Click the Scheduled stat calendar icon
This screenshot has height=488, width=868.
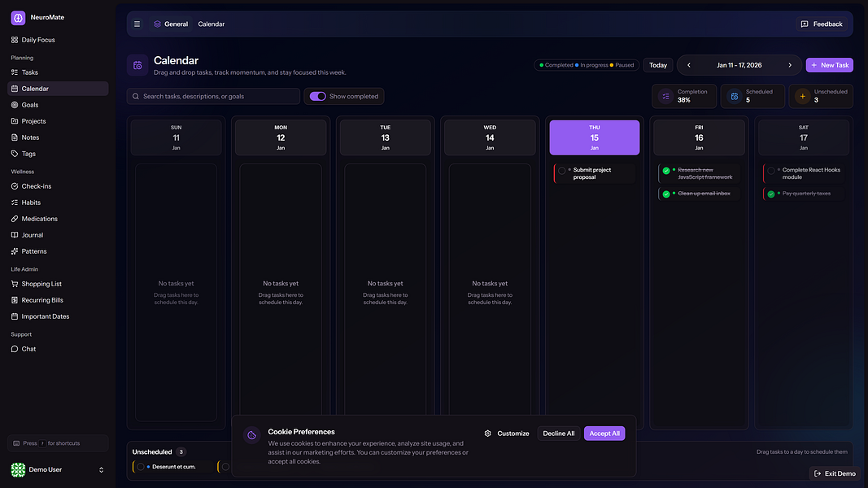734,96
